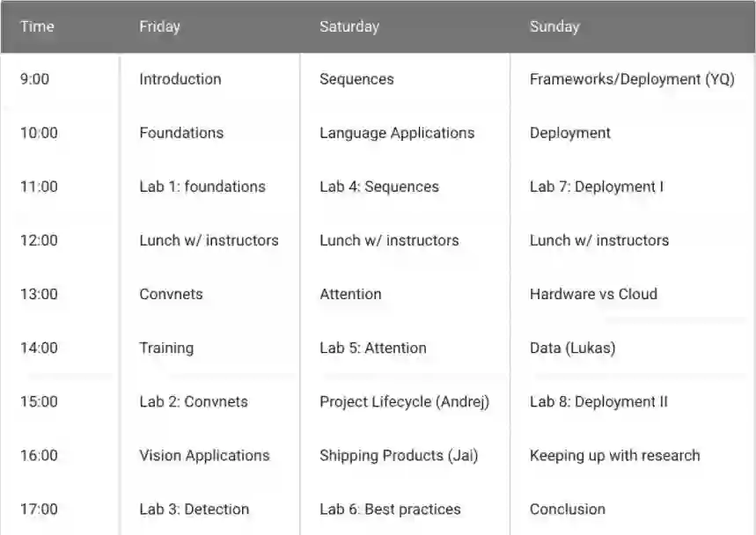Open Lab 5: Attention entry

click(x=372, y=348)
